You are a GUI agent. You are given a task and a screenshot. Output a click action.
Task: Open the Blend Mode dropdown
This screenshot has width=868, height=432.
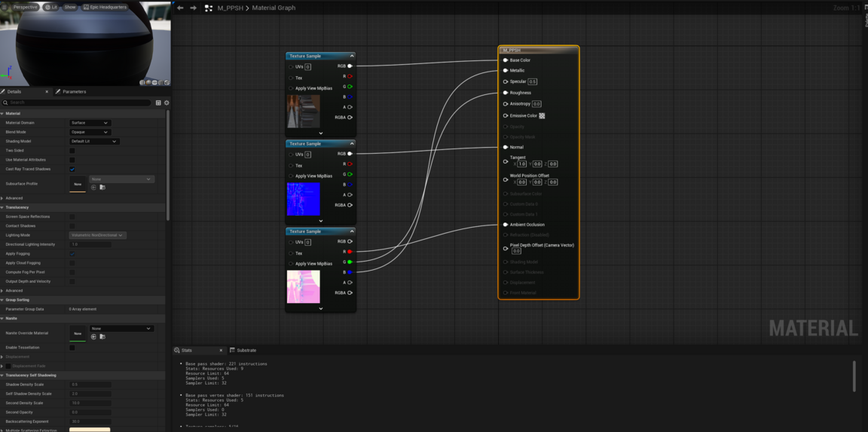click(90, 132)
